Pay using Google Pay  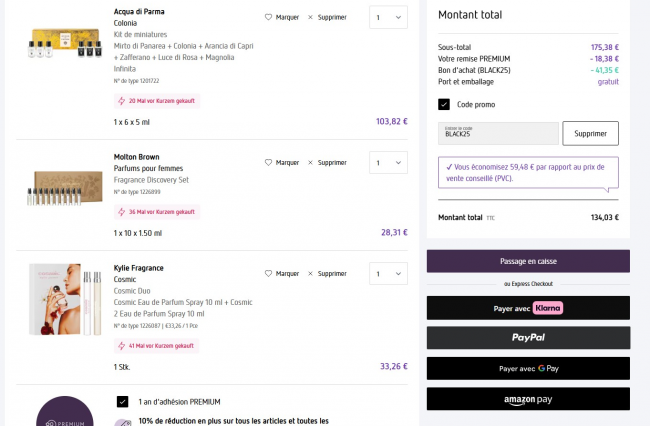528,369
